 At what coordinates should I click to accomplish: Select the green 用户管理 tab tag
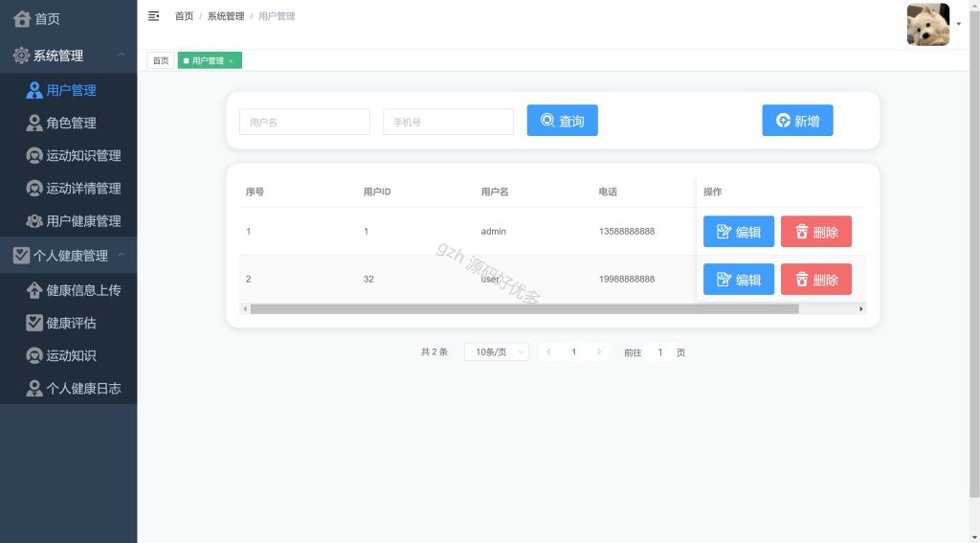[210, 60]
